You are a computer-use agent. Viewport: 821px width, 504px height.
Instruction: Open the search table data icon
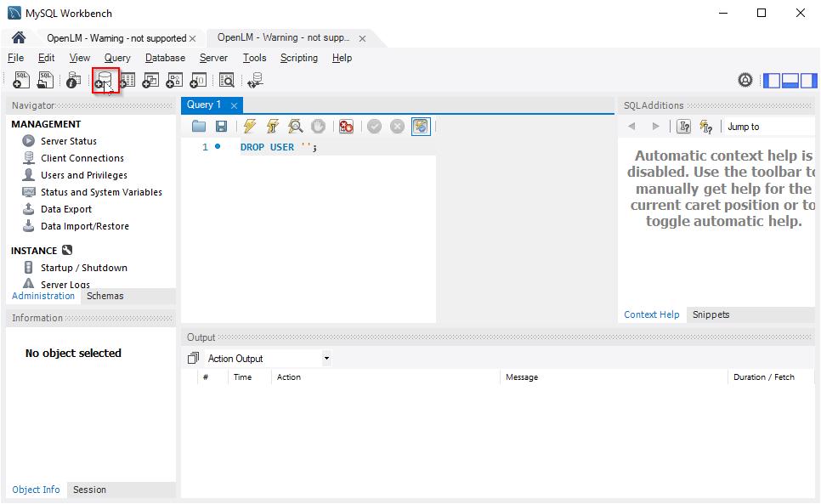227,81
